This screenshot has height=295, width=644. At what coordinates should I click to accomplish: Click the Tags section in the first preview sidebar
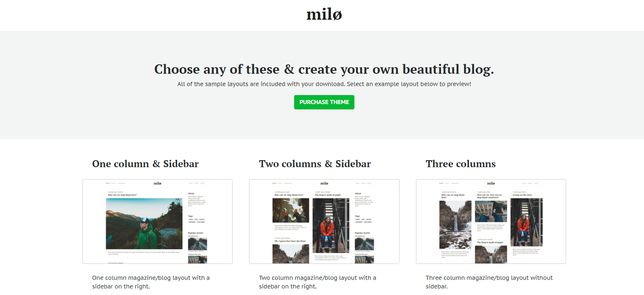tap(197, 219)
